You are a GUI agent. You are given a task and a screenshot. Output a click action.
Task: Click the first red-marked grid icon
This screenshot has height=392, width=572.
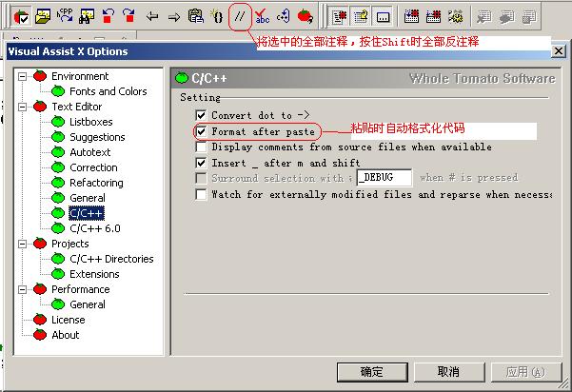(x=411, y=16)
